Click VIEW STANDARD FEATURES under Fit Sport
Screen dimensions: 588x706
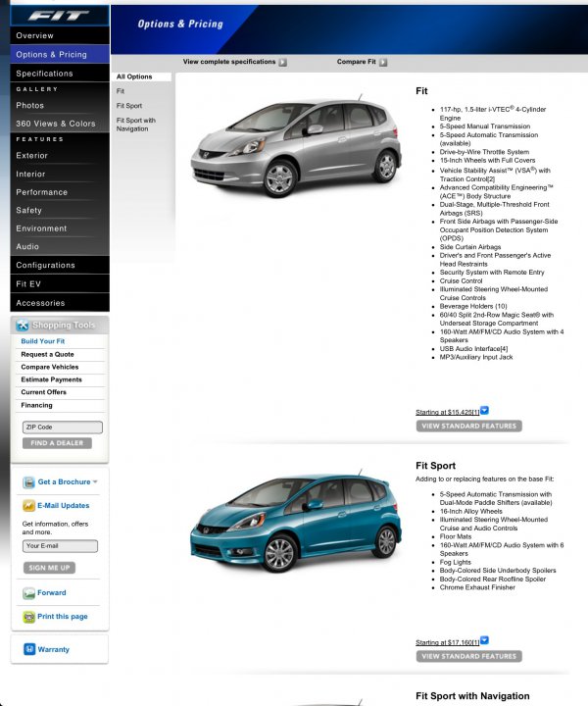click(x=468, y=656)
